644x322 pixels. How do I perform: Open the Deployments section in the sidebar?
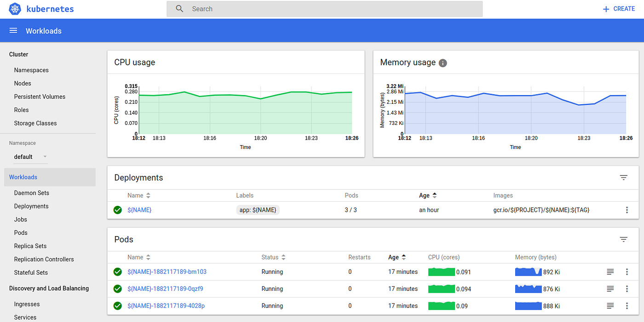pyautogui.click(x=31, y=206)
